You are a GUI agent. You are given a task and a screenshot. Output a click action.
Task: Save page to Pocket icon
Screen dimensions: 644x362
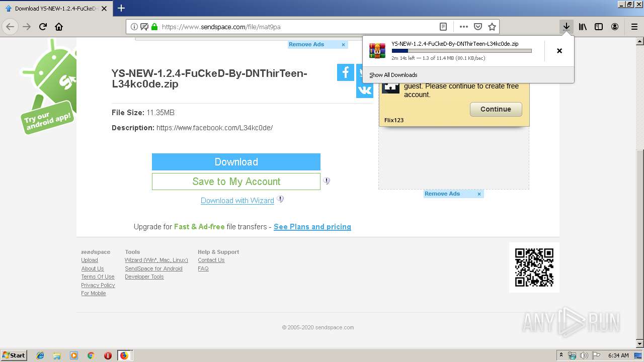[x=478, y=27]
